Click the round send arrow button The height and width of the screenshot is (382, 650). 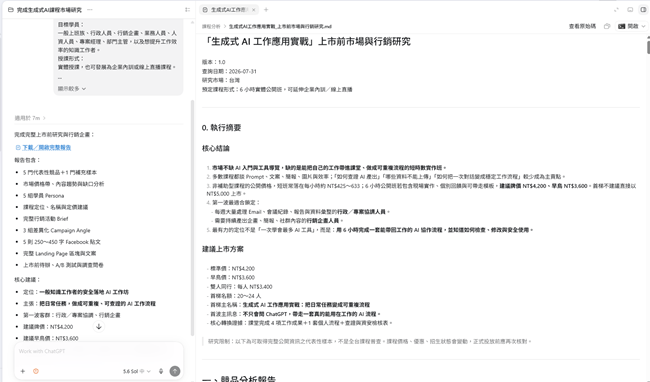[x=175, y=371]
